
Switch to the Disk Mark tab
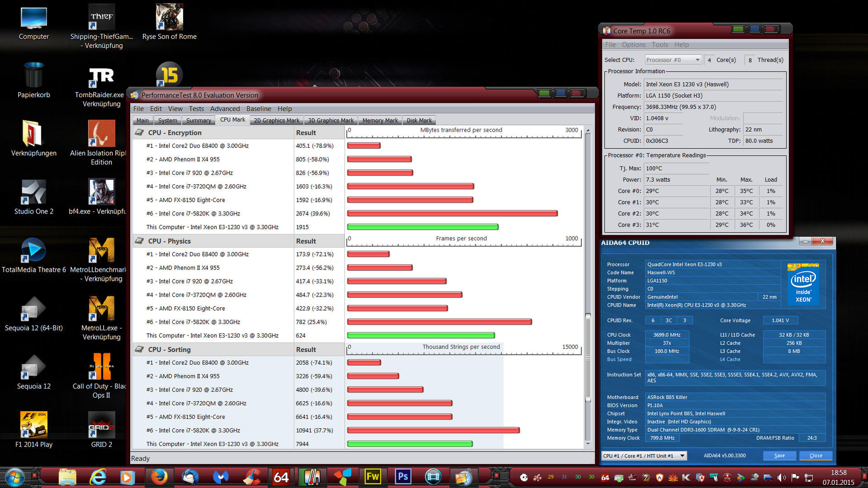coord(419,120)
